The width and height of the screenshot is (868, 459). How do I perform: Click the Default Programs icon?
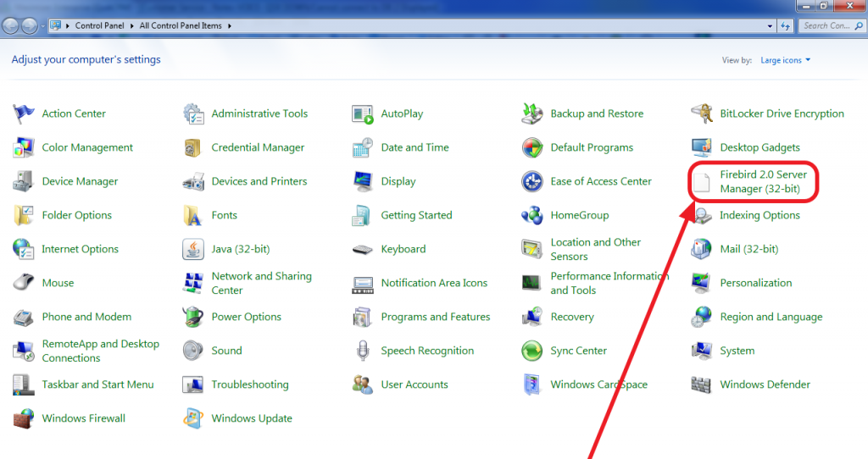[532, 147]
